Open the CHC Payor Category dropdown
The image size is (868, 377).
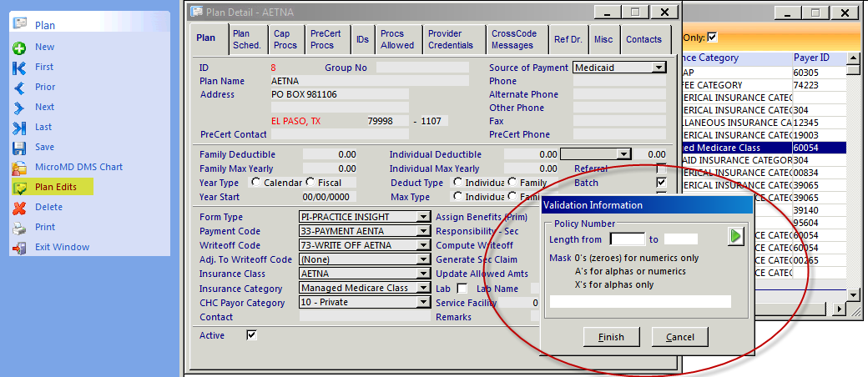point(423,302)
